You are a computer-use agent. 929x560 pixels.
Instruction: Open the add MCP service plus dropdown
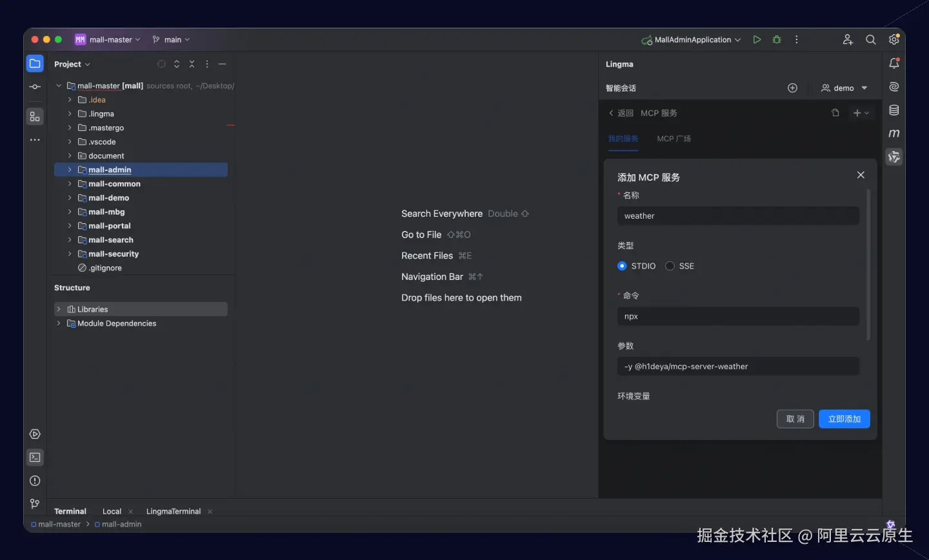[x=861, y=113]
